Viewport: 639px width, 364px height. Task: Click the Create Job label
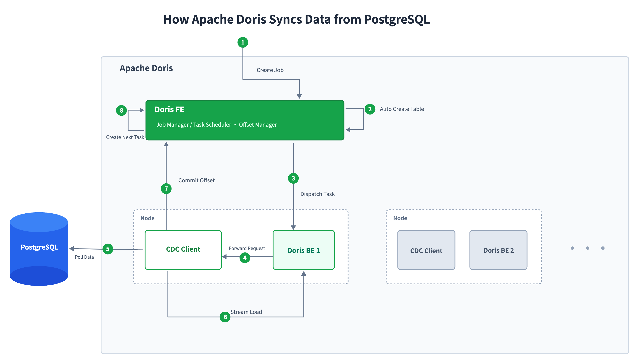point(270,70)
